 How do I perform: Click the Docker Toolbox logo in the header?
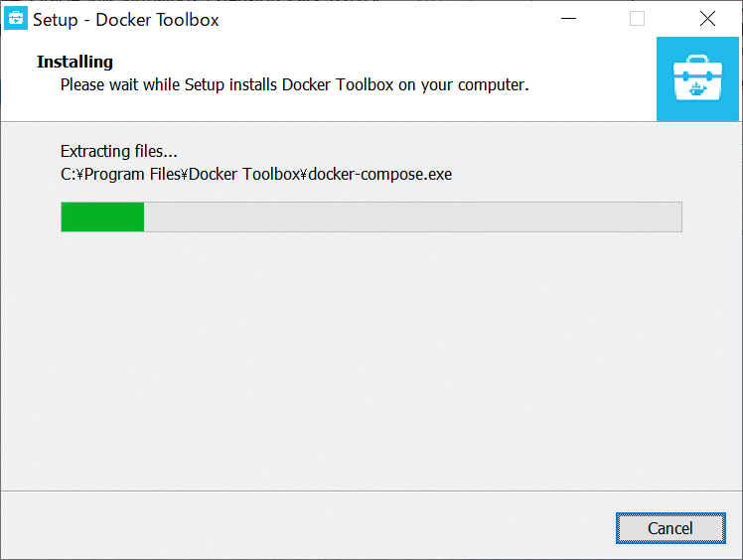tap(698, 79)
